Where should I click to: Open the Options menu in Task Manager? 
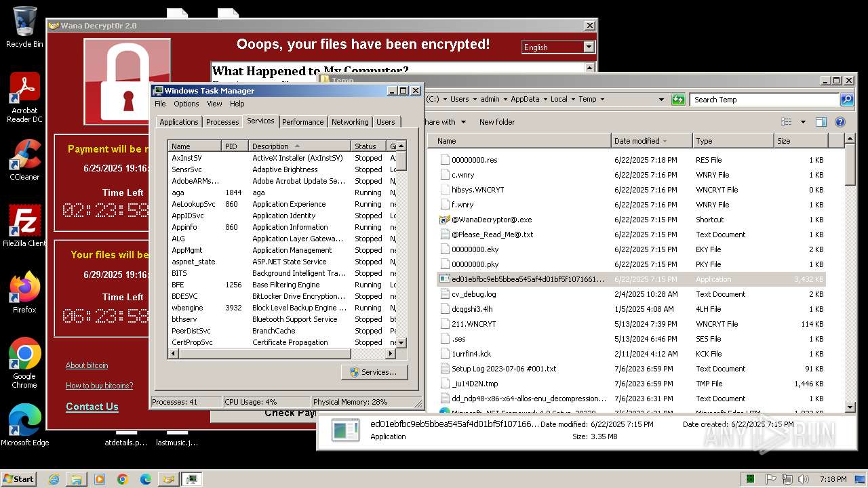(x=186, y=104)
